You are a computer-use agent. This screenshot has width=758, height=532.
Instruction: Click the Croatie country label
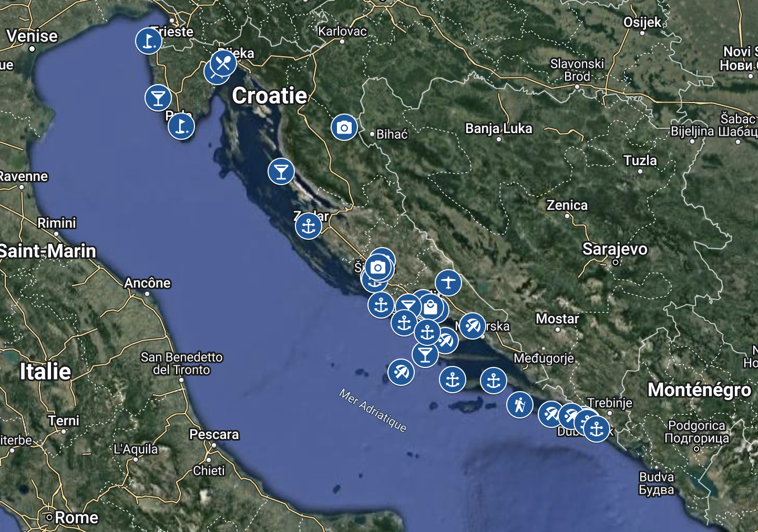tap(270, 96)
